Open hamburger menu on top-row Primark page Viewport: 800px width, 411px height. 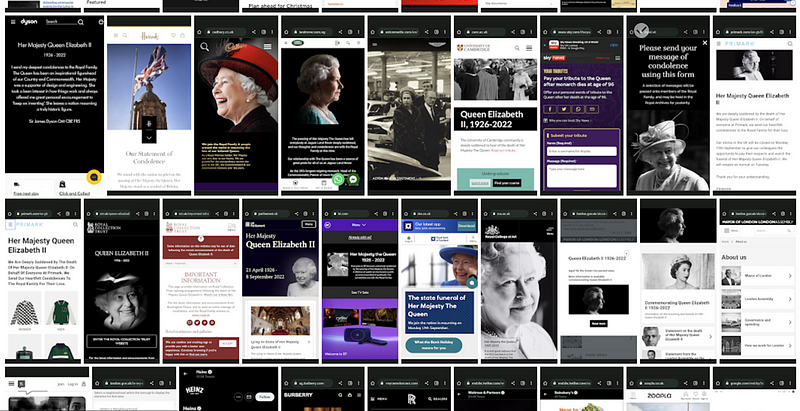coord(719,44)
